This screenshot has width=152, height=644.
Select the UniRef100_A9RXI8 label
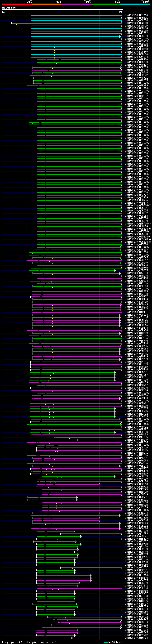137,544
